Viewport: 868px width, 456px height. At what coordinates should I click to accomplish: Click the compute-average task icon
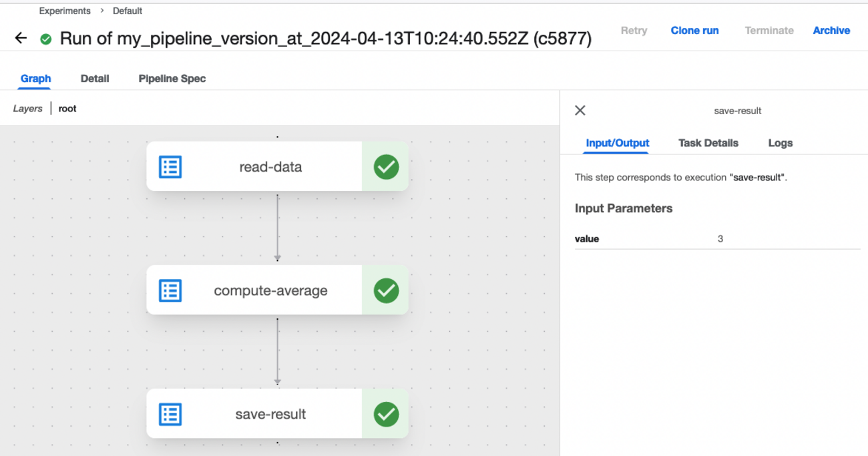(171, 290)
